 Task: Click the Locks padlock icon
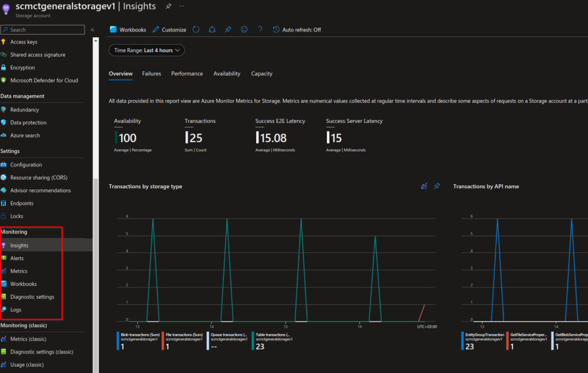click(3, 216)
